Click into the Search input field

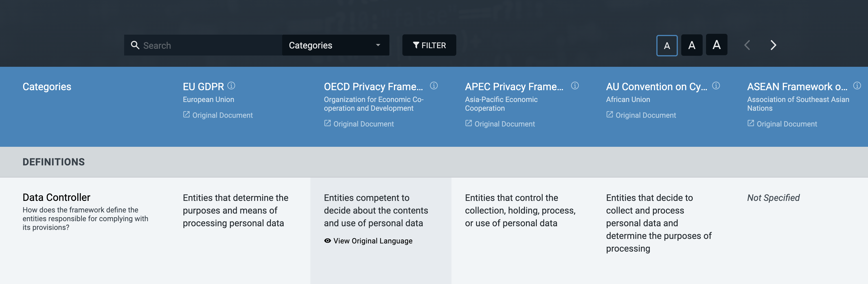[209, 45]
